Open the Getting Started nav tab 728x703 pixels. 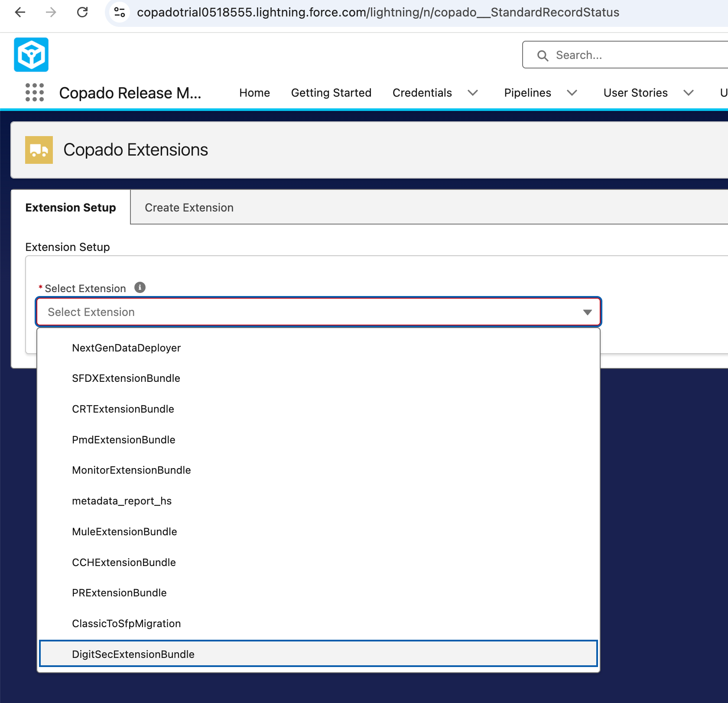pyautogui.click(x=331, y=93)
